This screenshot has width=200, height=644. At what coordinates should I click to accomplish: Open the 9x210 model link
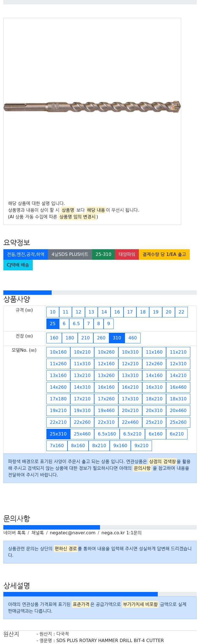click(141, 446)
